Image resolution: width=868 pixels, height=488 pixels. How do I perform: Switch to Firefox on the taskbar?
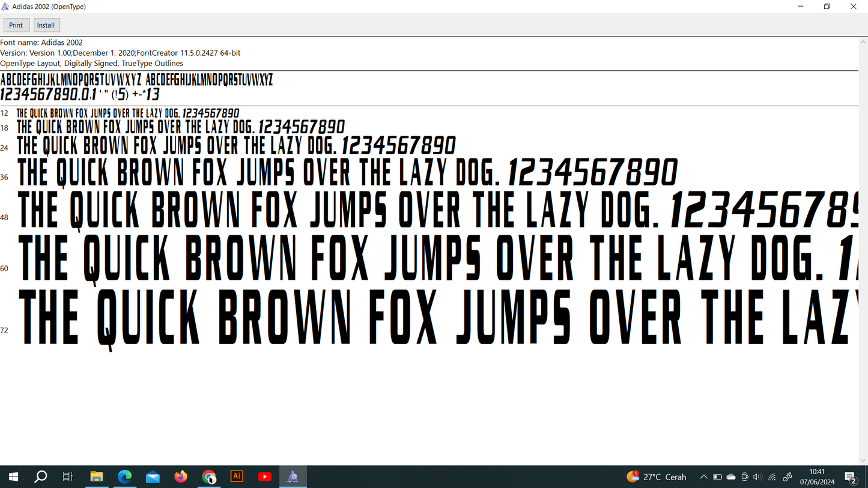181,477
